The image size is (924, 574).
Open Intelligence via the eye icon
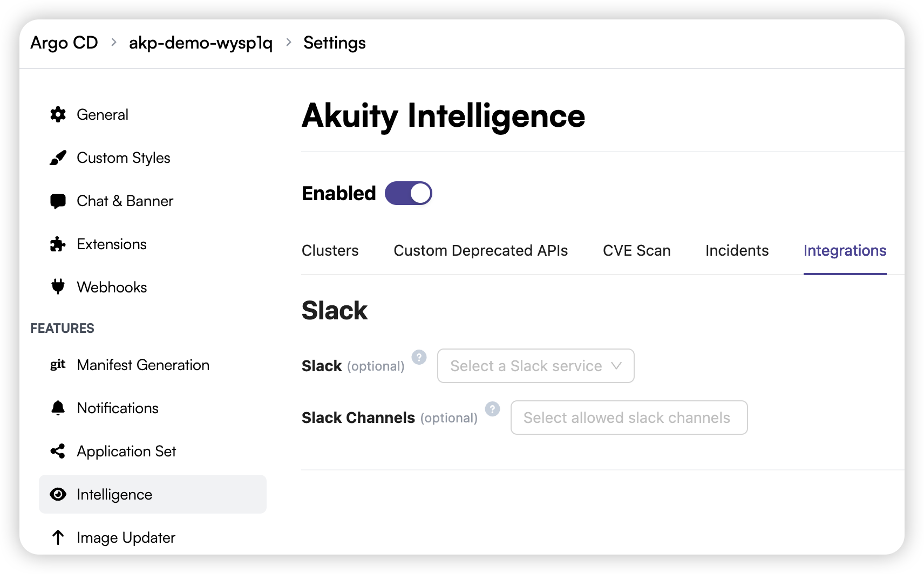point(58,494)
